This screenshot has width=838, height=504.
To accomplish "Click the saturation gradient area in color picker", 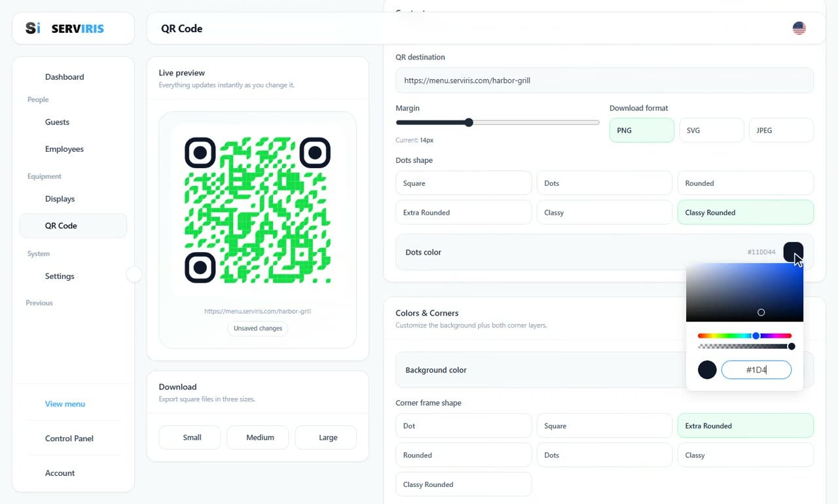I will pos(744,292).
